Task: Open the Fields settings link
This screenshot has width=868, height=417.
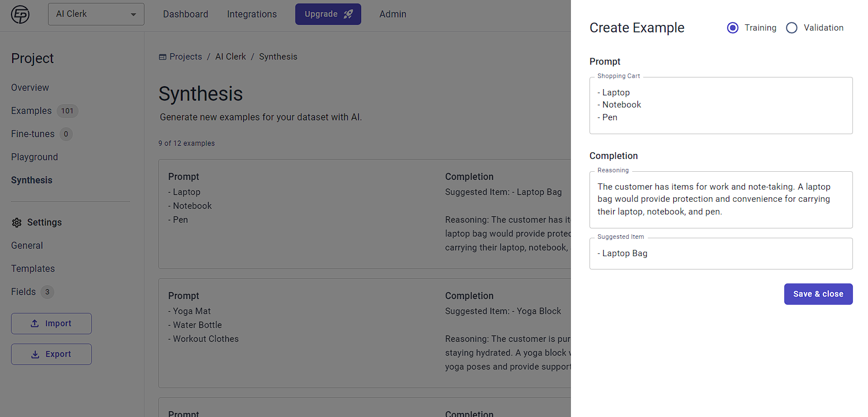Action: tap(24, 292)
